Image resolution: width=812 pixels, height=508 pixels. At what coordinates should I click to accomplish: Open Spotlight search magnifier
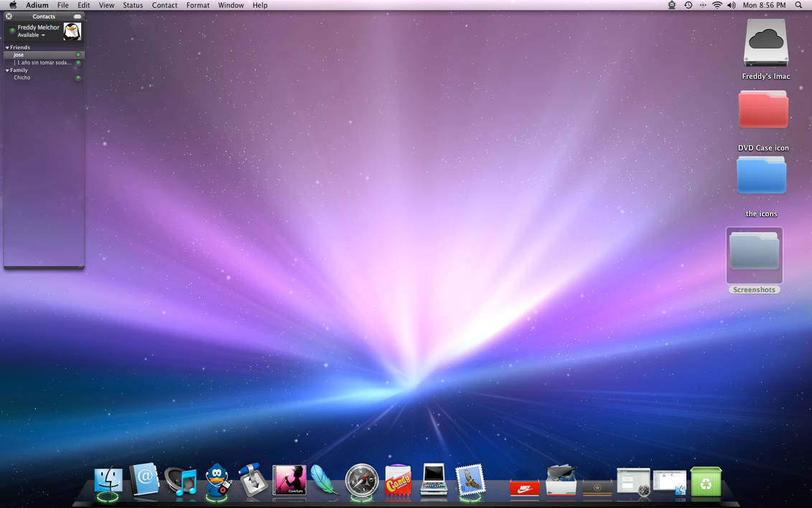pos(798,5)
